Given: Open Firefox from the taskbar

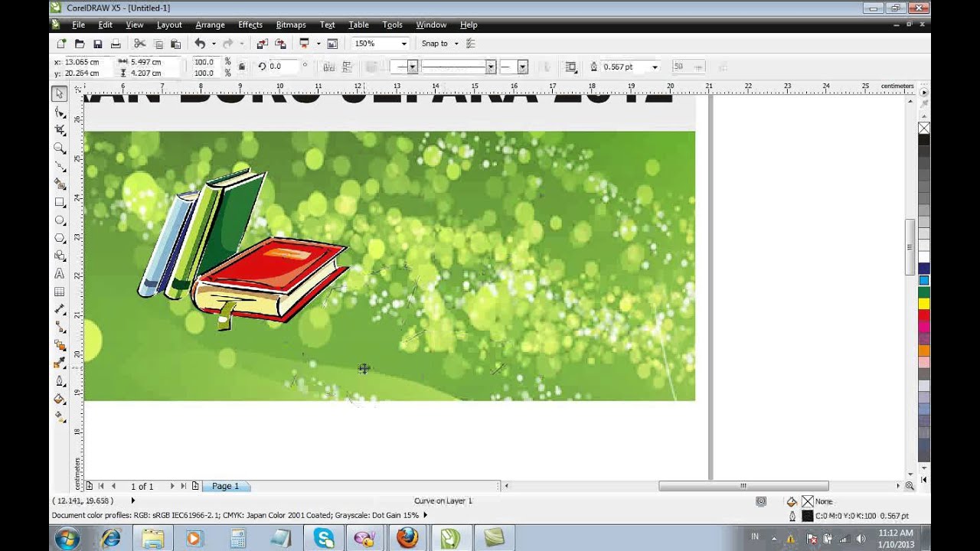Looking at the screenshot, I should 407,538.
